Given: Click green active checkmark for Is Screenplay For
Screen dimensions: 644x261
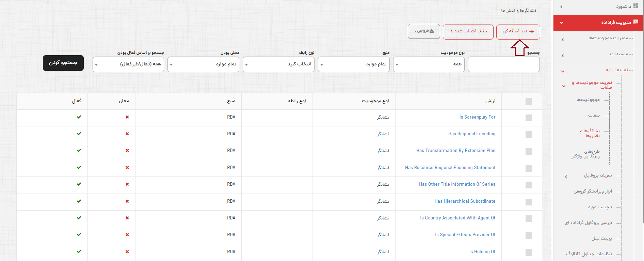Looking at the screenshot, I should tap(79, 117).
